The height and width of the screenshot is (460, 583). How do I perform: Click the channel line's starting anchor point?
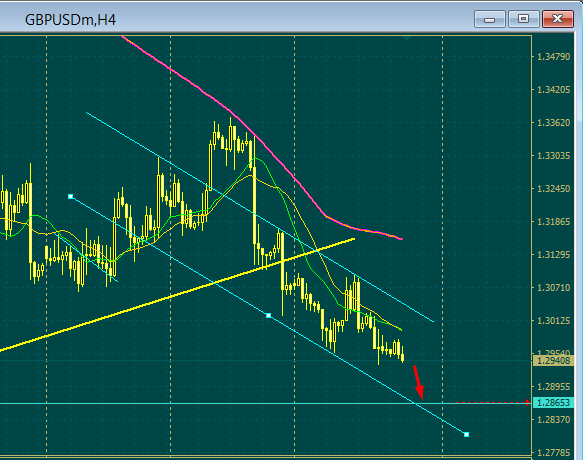coord(71,196)
